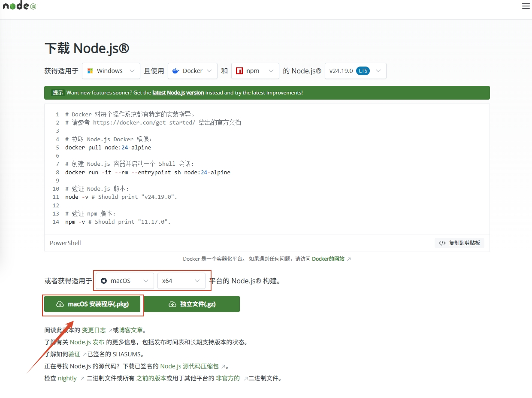Open the macOS platform dropdown
This screenshot has height=398, width=532.
point(125,281)
